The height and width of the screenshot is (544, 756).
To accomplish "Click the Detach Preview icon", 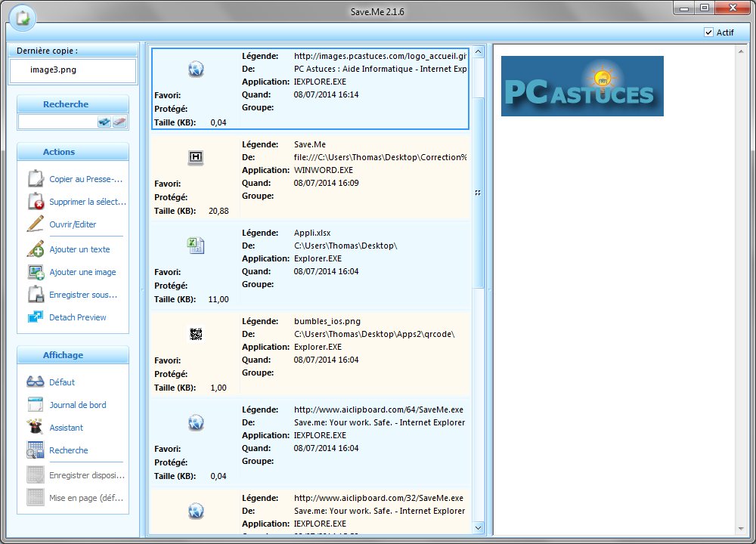I will [36, 317].
